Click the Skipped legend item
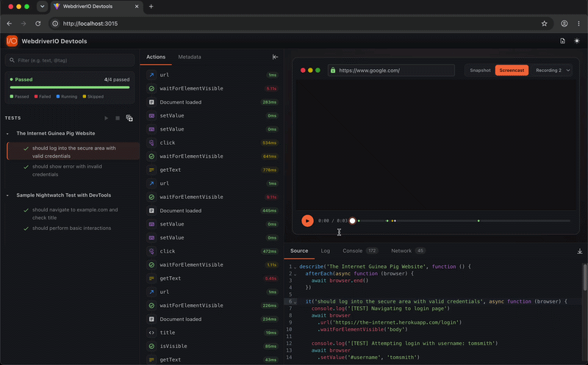Viewport: 588px width, 365px height. pyautogui.click(x=93, y=96)
